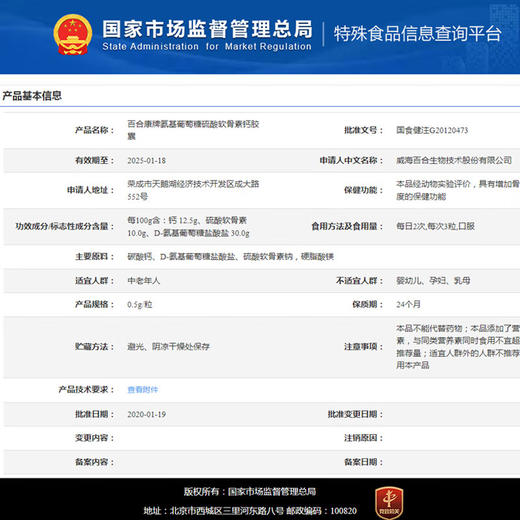This screenshot has width=520, height=520.
Task: Click the product name value 百合康牌氨基葡萄糖
Action: 193,130
